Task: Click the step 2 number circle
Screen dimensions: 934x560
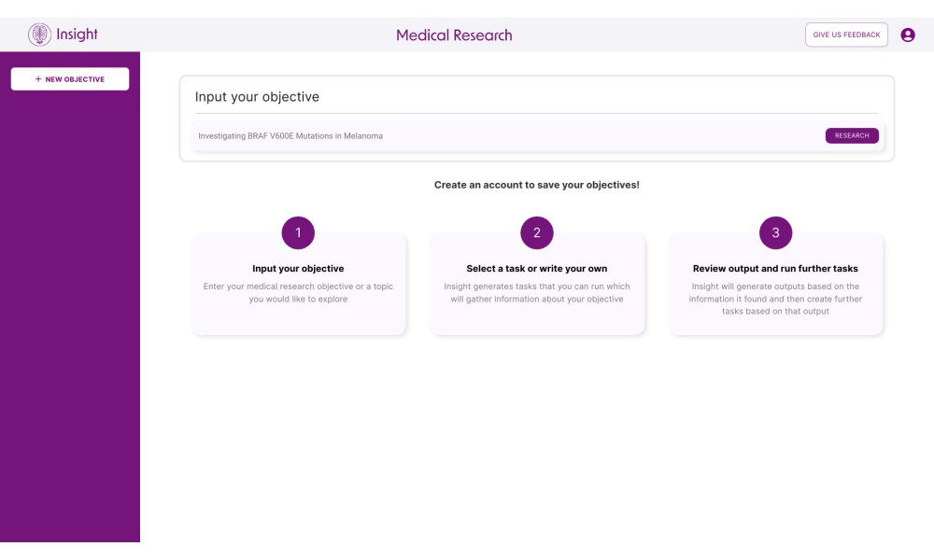Action: click(537, 232)
